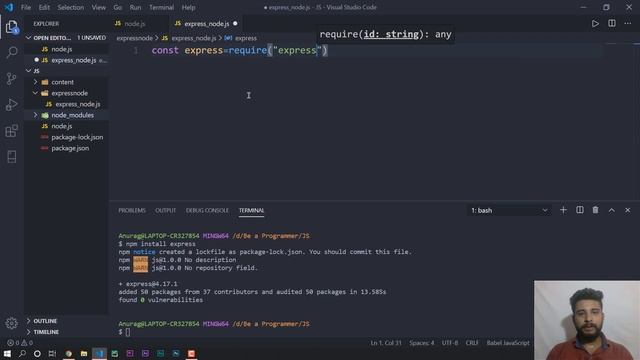The image size is (640, 360).
Task: Change encoding via UTF-8 status item
Action: [450, 343]
